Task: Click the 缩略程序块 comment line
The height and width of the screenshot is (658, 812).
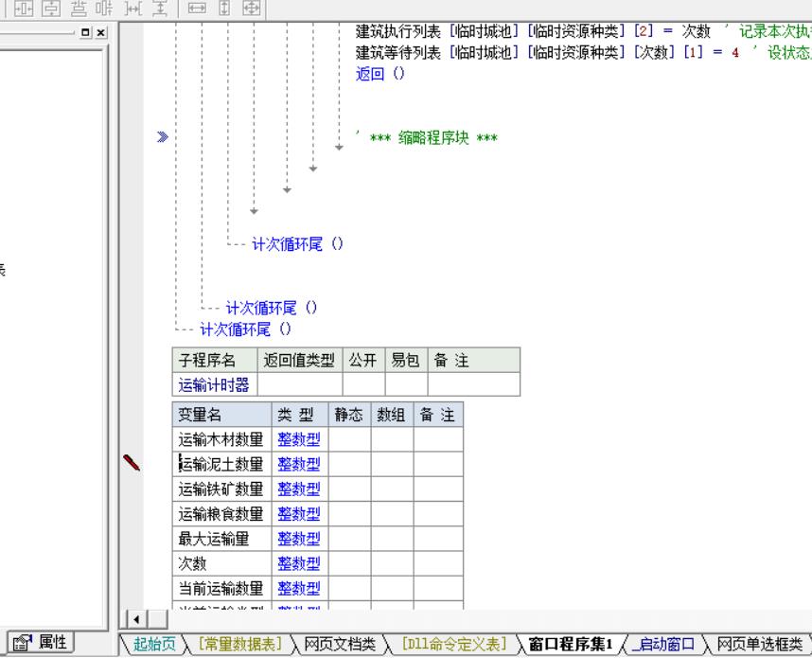Action: 427,137
